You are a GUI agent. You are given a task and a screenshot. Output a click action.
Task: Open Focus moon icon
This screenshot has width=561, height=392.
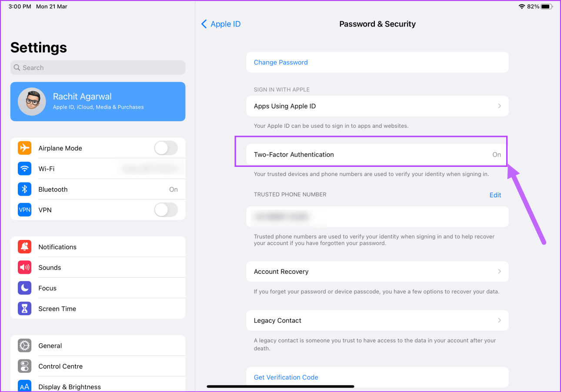(25, 288)
